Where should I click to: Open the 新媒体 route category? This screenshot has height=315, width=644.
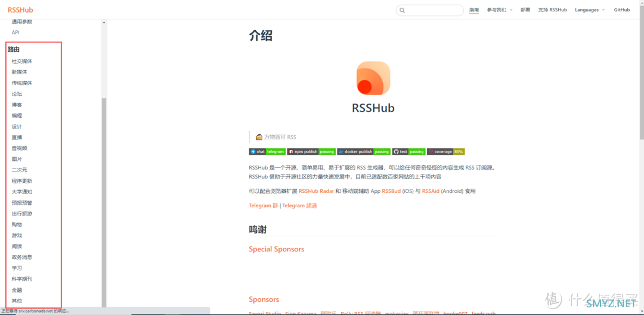19,72
